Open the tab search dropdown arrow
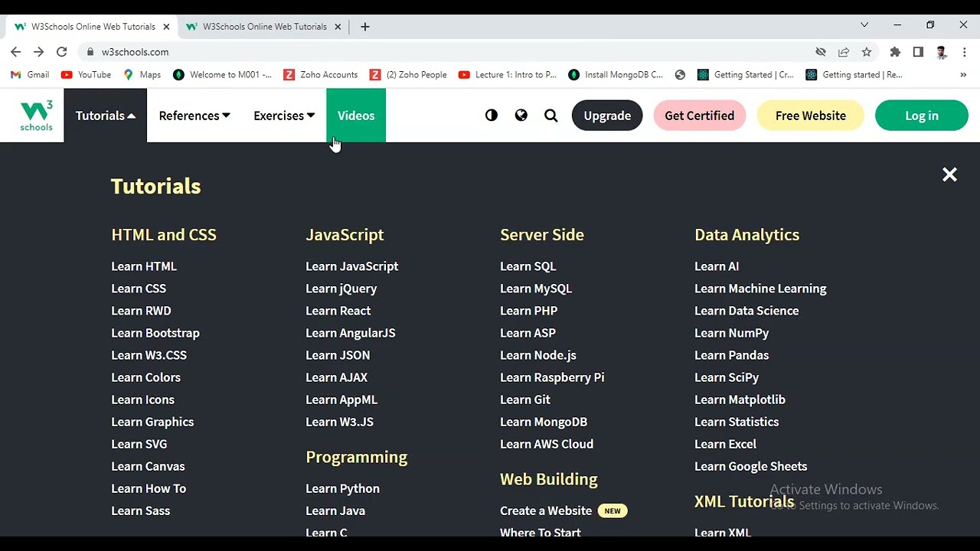The image size is (980, 551). 864,25
